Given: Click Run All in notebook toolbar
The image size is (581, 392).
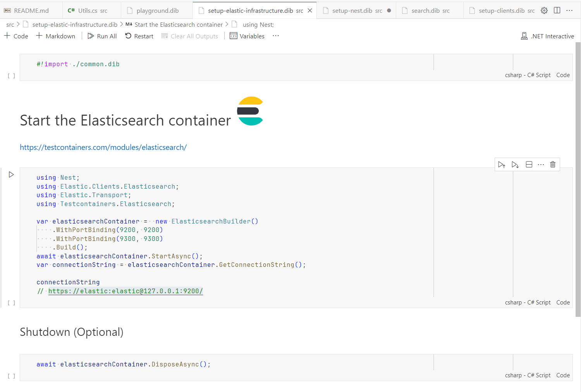Looking at the screenshot, I should point(102,36).
